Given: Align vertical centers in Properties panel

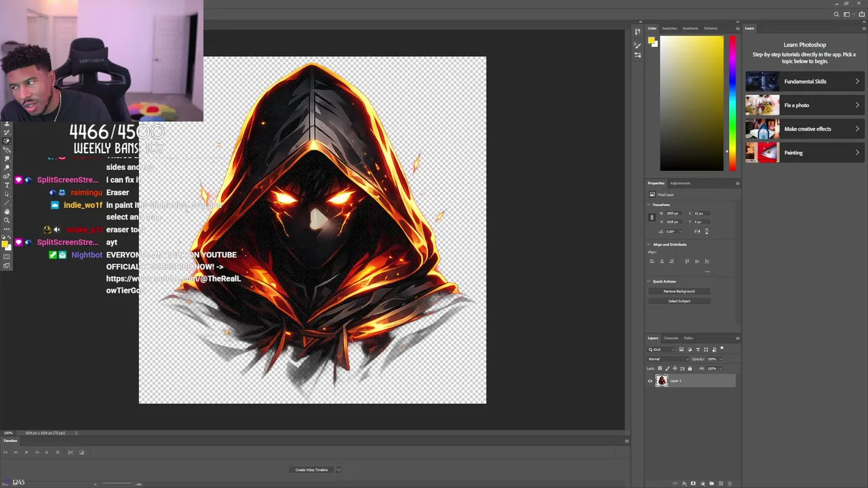Looking at the screenshot, I should click(x=697, y=261).
